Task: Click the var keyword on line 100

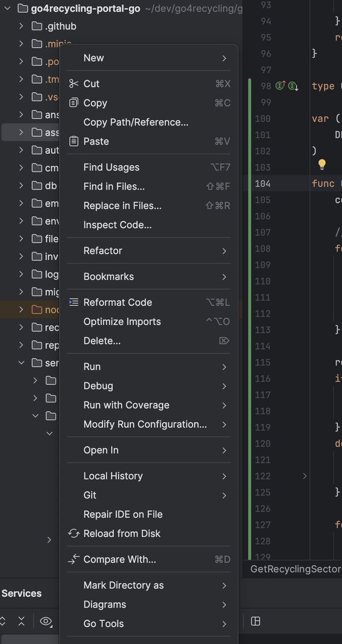Action: point(320,119)
